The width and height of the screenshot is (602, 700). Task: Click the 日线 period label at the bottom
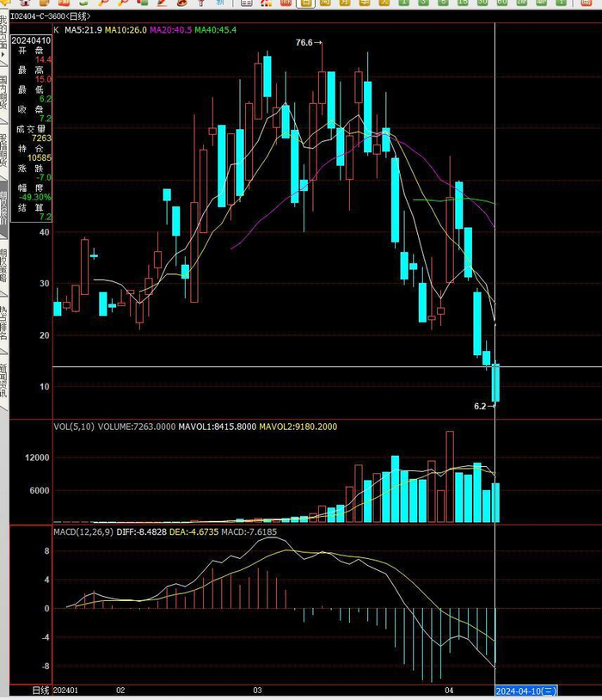[x=40, y=691]
